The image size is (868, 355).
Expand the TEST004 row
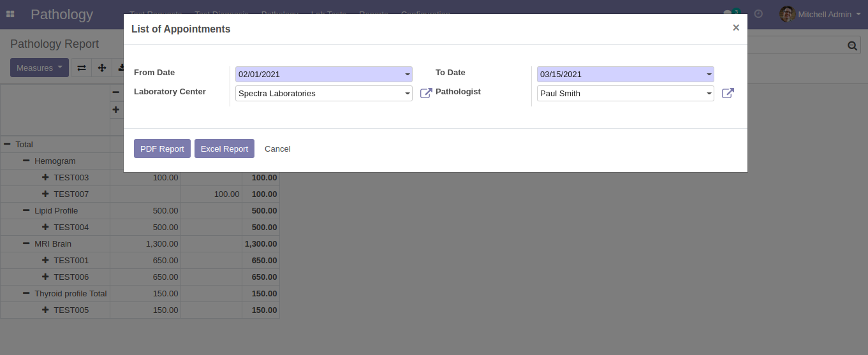tap(46, 228)
